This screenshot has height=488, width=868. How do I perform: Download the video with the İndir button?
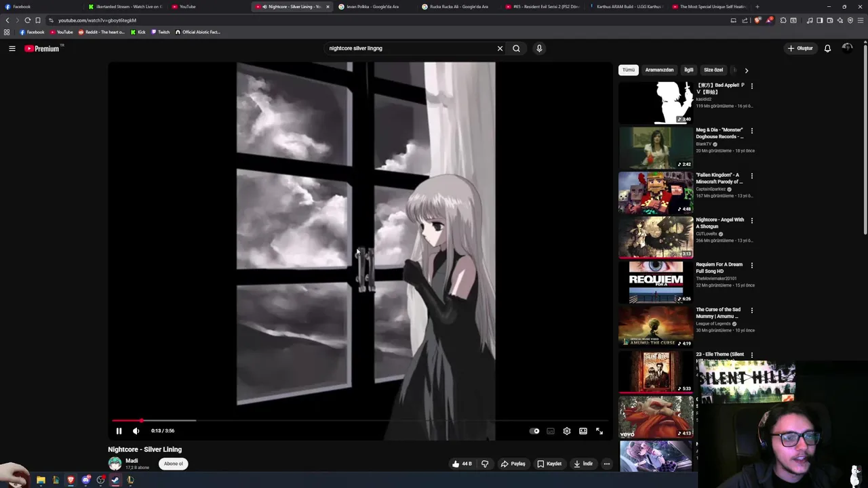[583, 464]
